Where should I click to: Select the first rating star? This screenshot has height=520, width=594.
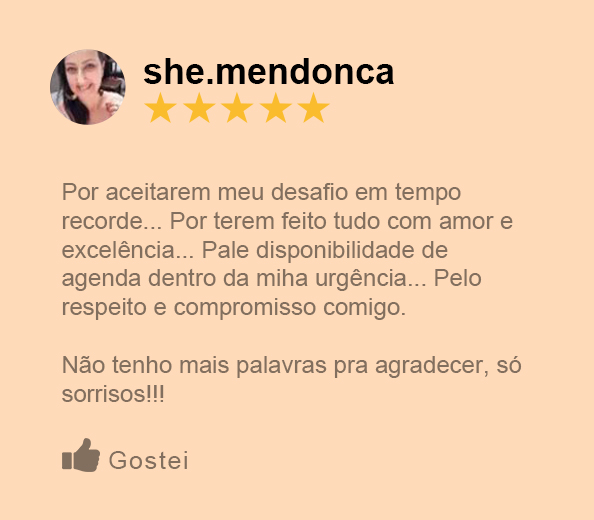161,108
